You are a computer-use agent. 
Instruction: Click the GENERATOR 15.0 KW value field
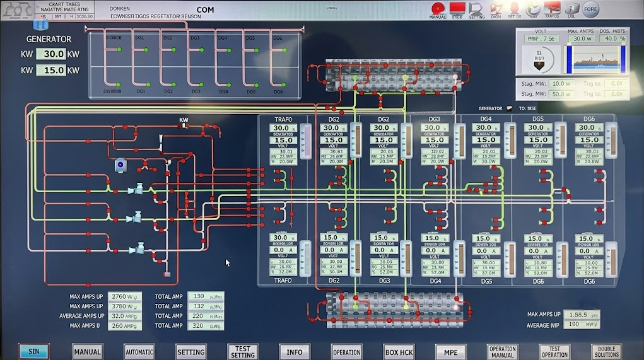coord(50,70)
